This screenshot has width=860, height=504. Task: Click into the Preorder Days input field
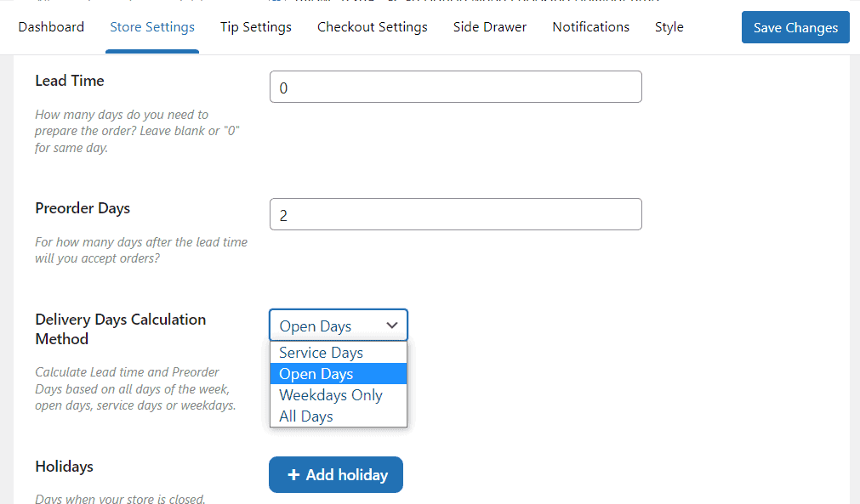455,214
